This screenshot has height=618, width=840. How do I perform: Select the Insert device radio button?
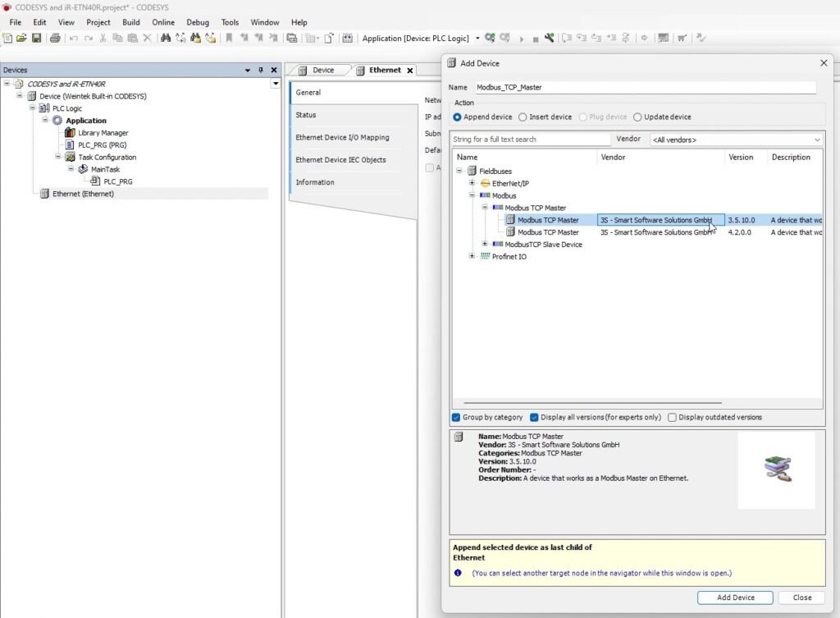tap(523, 117)
